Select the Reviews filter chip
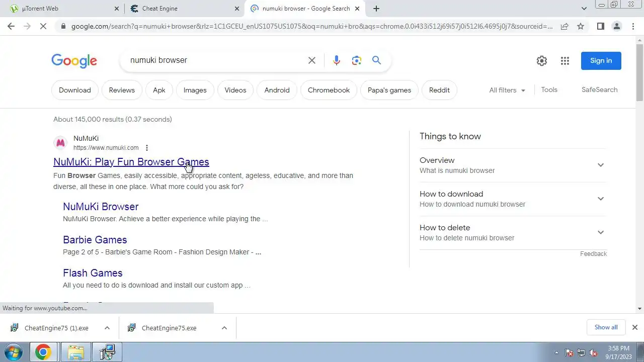The image size is (644, 362). [x=122, y=90]
